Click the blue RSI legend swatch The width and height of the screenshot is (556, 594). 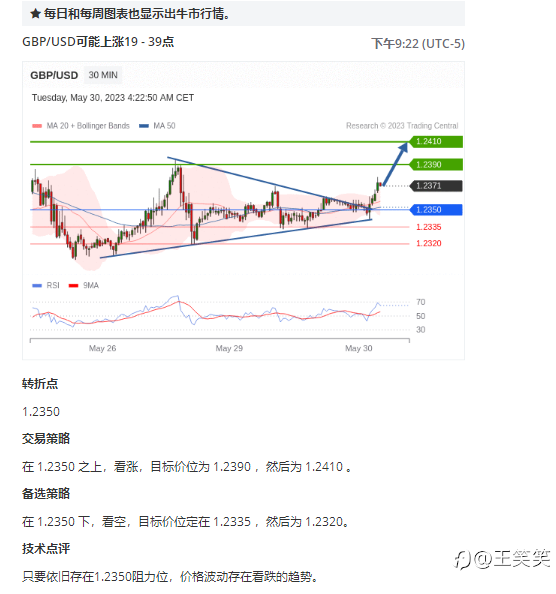(37, 286)
